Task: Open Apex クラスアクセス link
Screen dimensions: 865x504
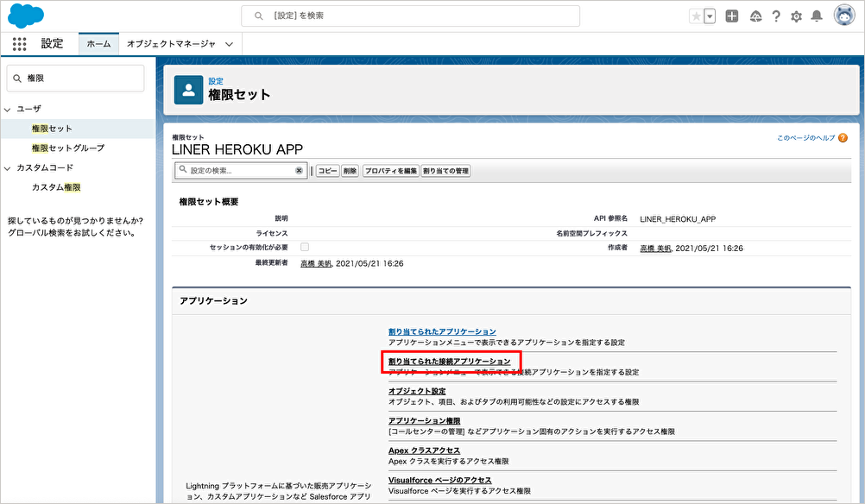Action: (x=424, y=450)
